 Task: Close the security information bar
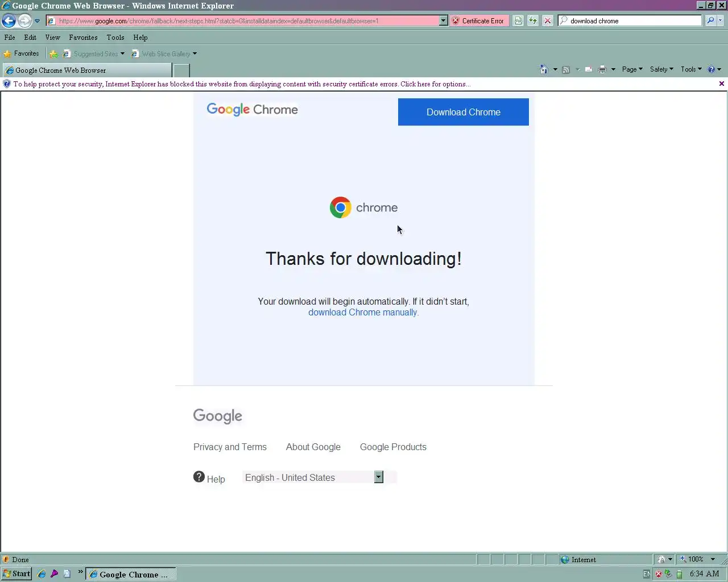pyautogui.click(x=722, y=84)
